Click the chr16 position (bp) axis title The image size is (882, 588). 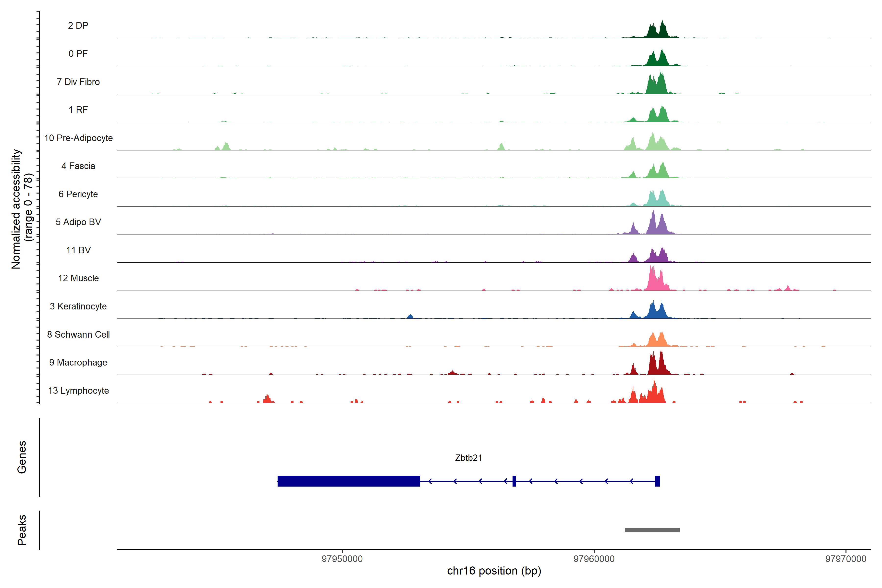[494, 571]
